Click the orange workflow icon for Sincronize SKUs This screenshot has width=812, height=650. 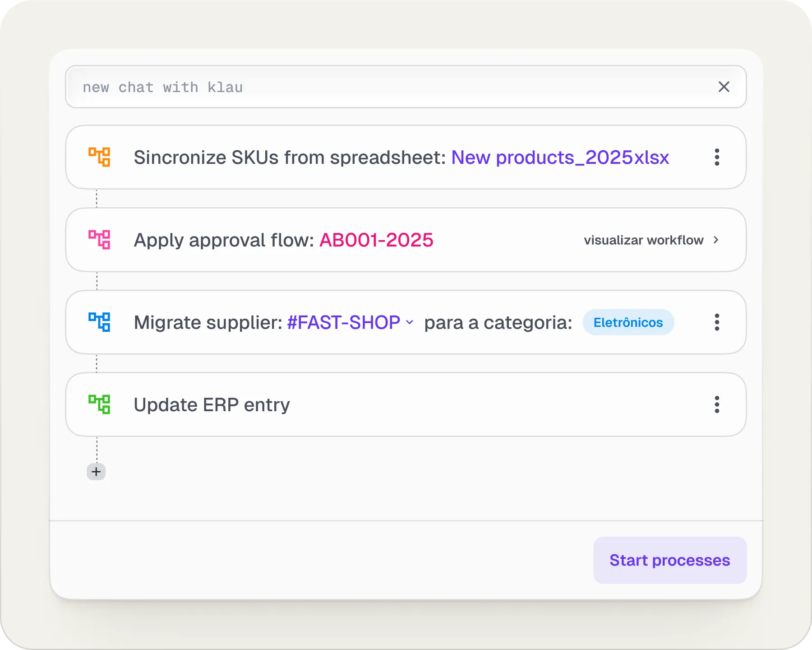pos(99,157)
